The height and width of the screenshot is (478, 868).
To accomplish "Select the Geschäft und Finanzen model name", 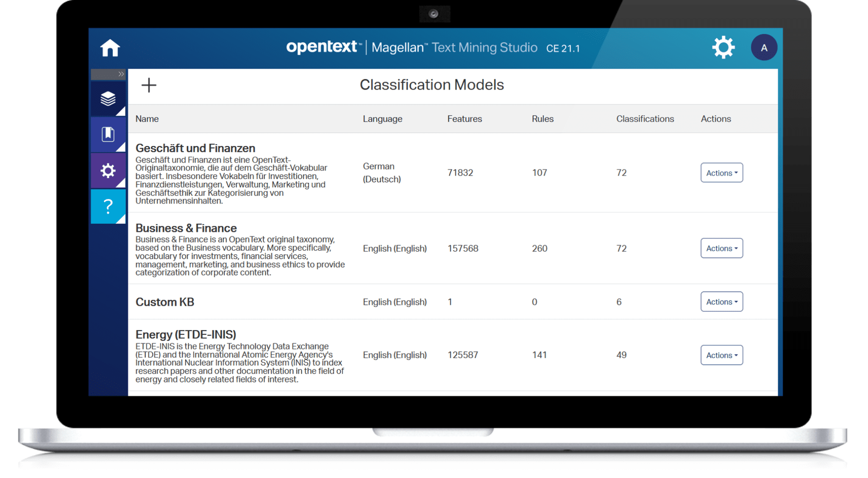I will tap(195, 148).
